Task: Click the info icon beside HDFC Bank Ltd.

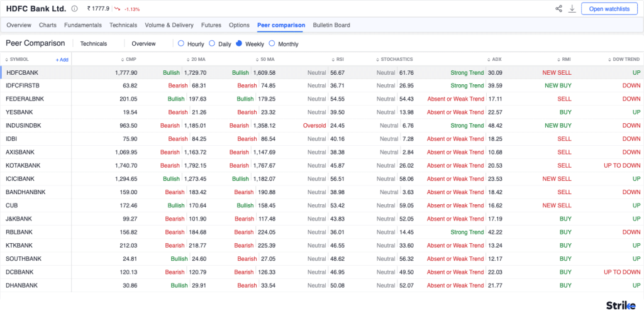Action: 75,9
